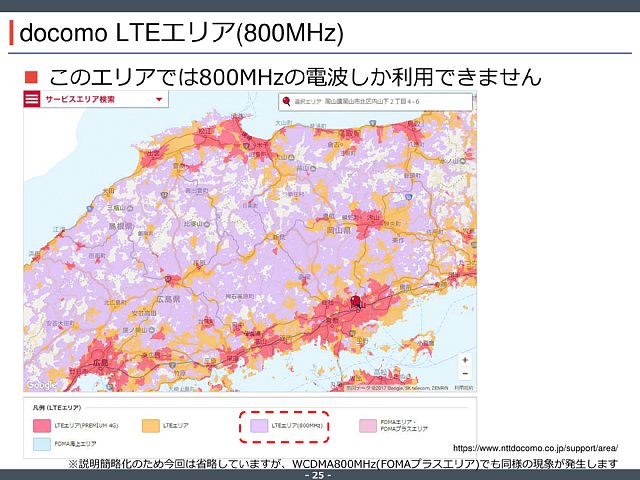Focus the 選択エリア address search field

click(x=376, y=102)
